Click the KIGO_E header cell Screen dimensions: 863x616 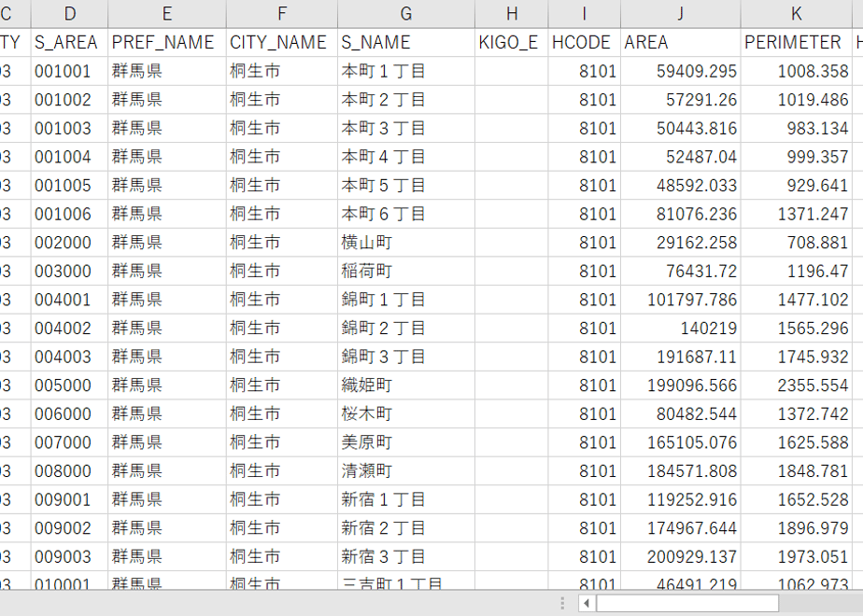point(511,42)
